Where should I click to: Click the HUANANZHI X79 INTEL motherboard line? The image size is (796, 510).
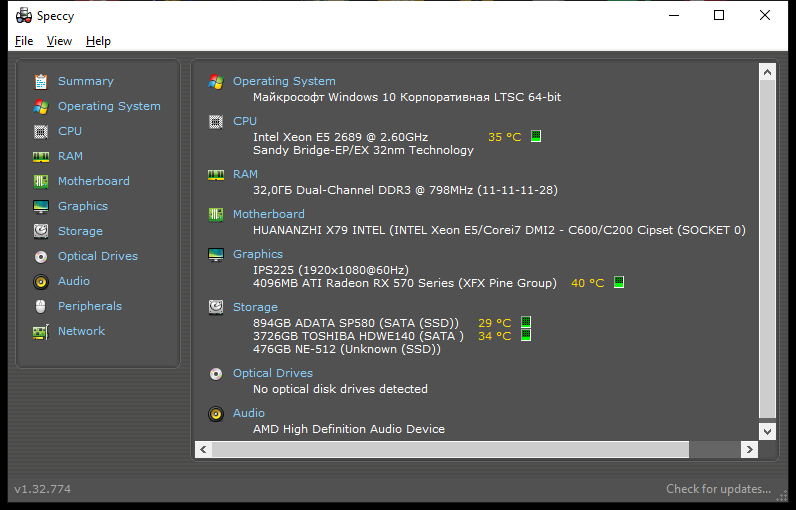(x=499, y=230)
